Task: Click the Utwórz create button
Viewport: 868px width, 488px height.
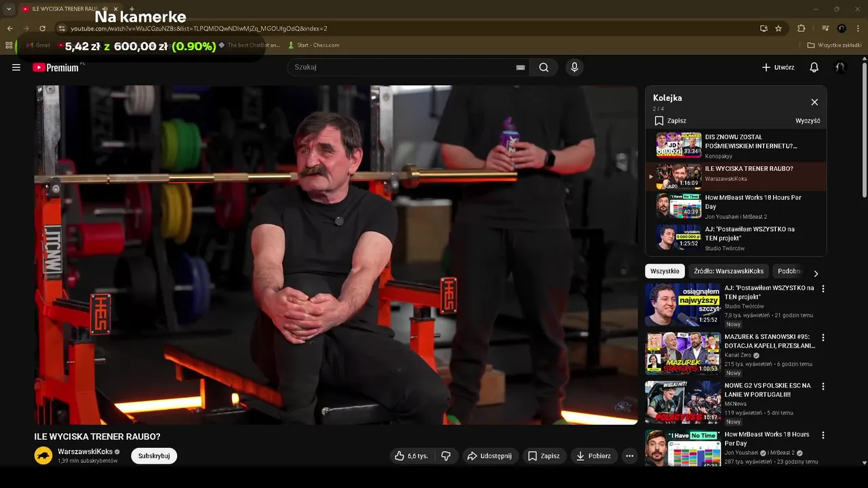Action: click(x=778, y=67)
